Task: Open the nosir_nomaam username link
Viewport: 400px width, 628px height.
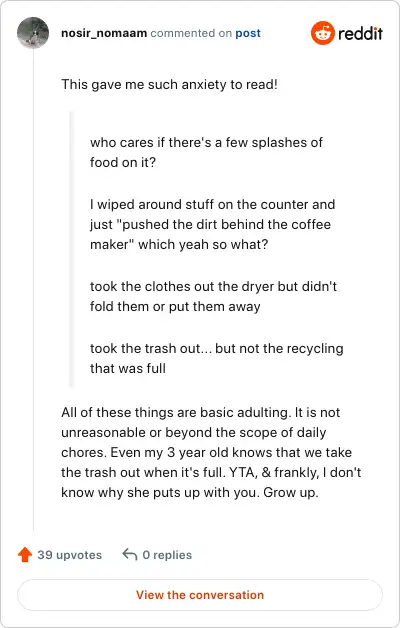Action: tap(104, 33)
